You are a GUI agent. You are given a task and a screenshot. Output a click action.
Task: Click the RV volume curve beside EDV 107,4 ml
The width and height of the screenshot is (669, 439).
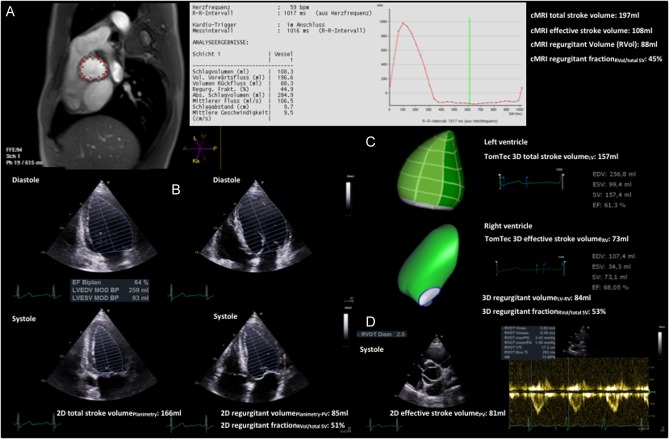pos(532,267)
